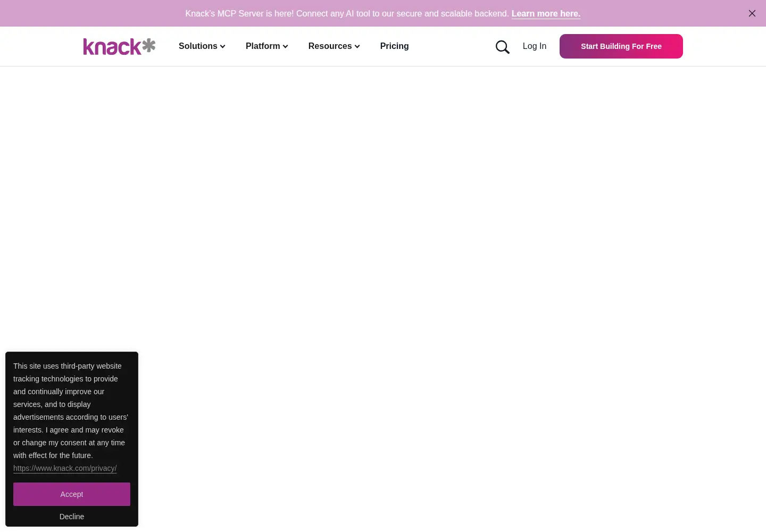Close the MCP Server announcement banner
The image size is (766, 532).
point(752,13)
